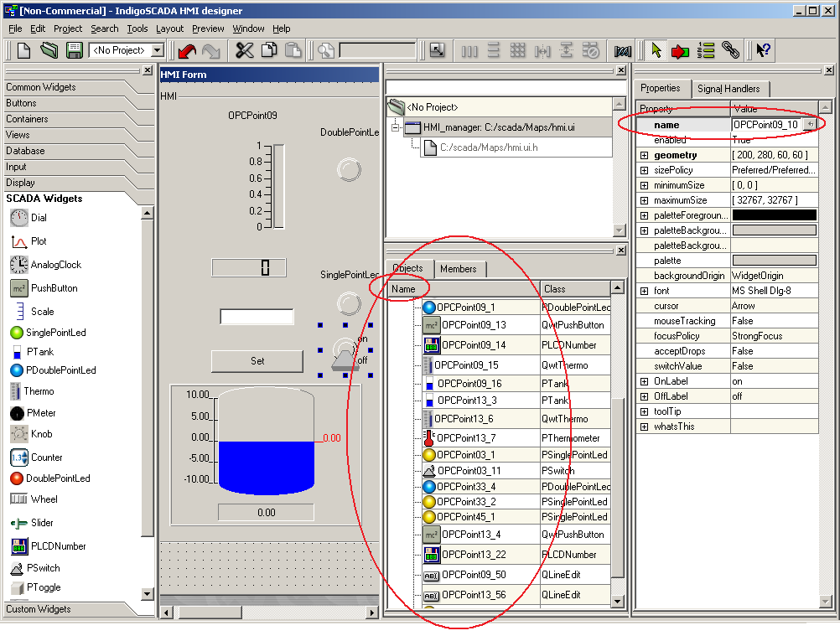Expand the maximumSize property
Screen dimensions: 840x641
(x=644, y=200)
